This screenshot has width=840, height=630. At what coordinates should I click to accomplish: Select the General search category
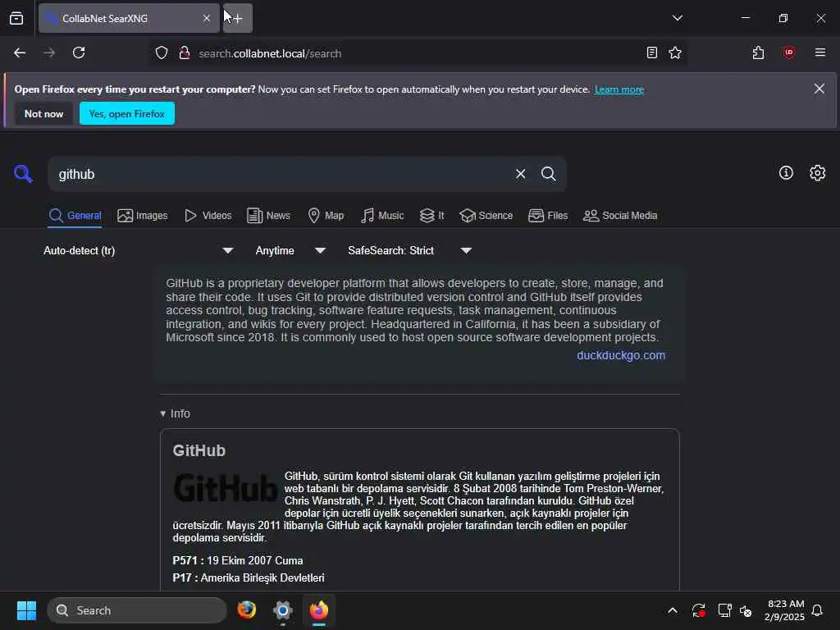coord(75,216)
